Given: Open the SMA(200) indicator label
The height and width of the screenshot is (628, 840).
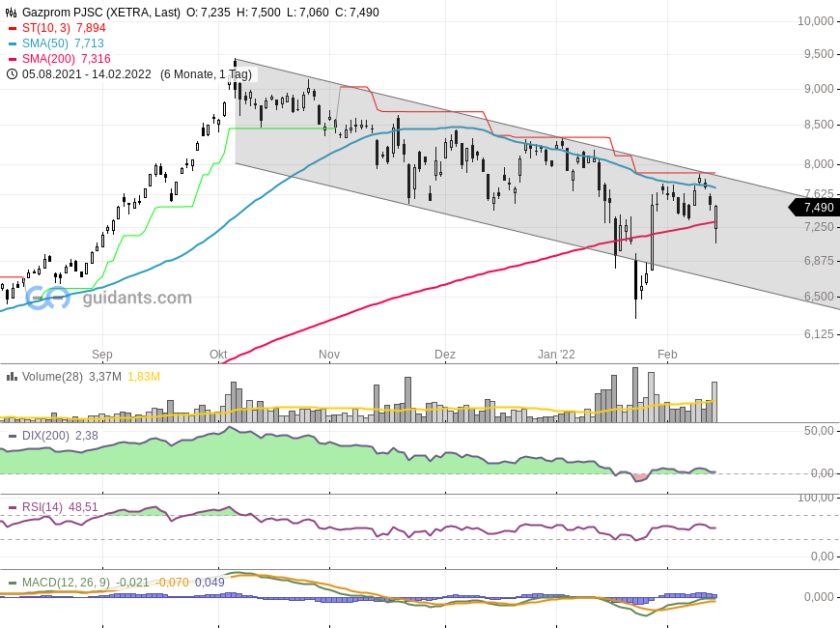Looking at the screenshot, I should (48, 59).
